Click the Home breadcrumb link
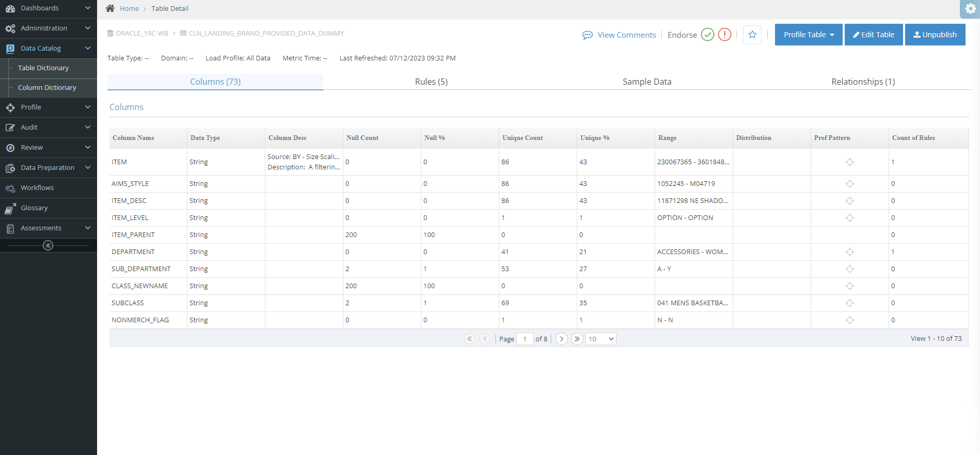 click(129, 8)
